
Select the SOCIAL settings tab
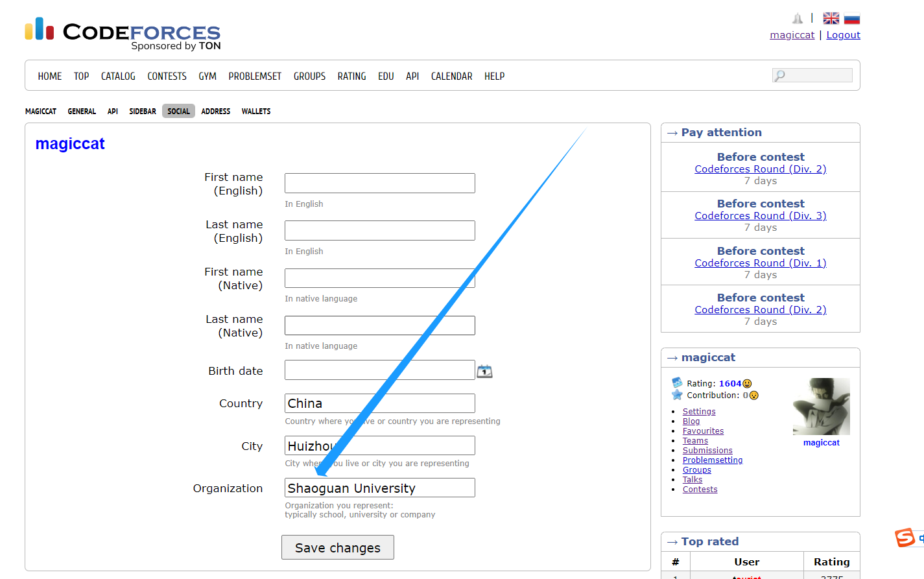(178, 112)
